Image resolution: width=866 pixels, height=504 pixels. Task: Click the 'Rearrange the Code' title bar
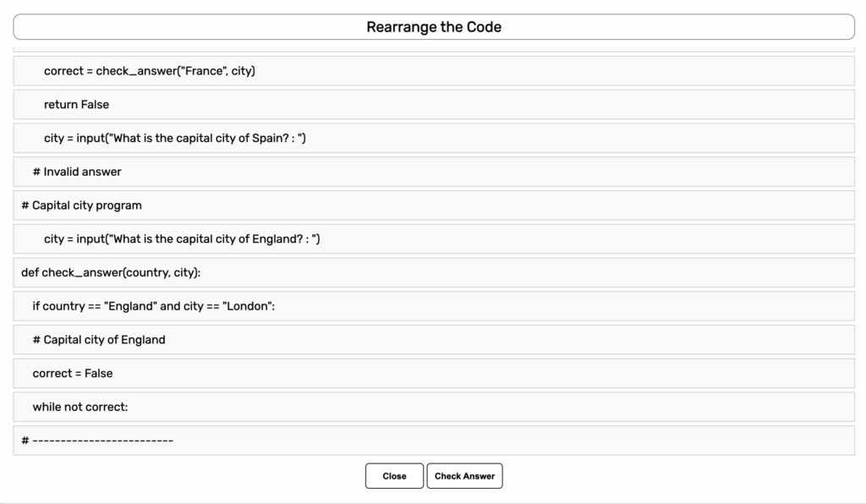pos(434,27)
